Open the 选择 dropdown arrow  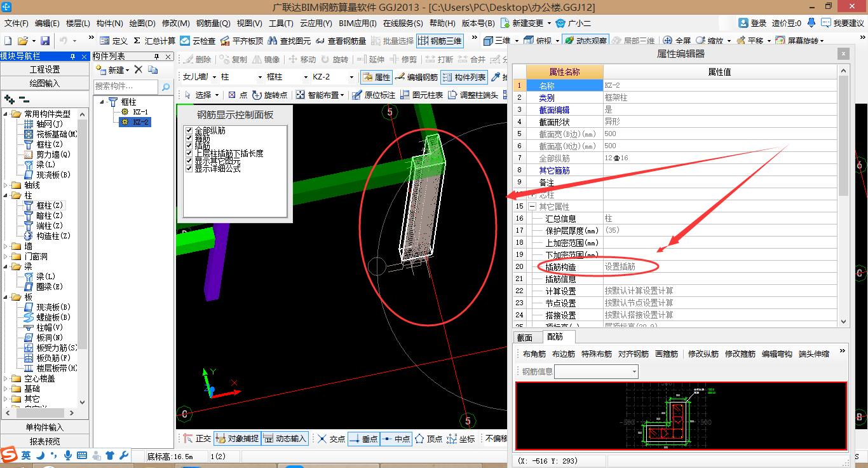[x=217, y=95]
